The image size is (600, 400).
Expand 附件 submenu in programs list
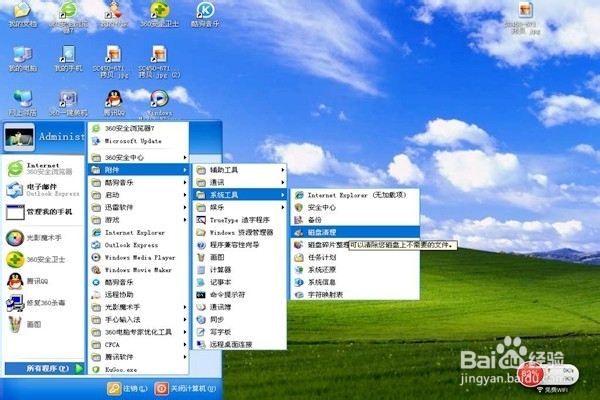(x=139, y=170)
